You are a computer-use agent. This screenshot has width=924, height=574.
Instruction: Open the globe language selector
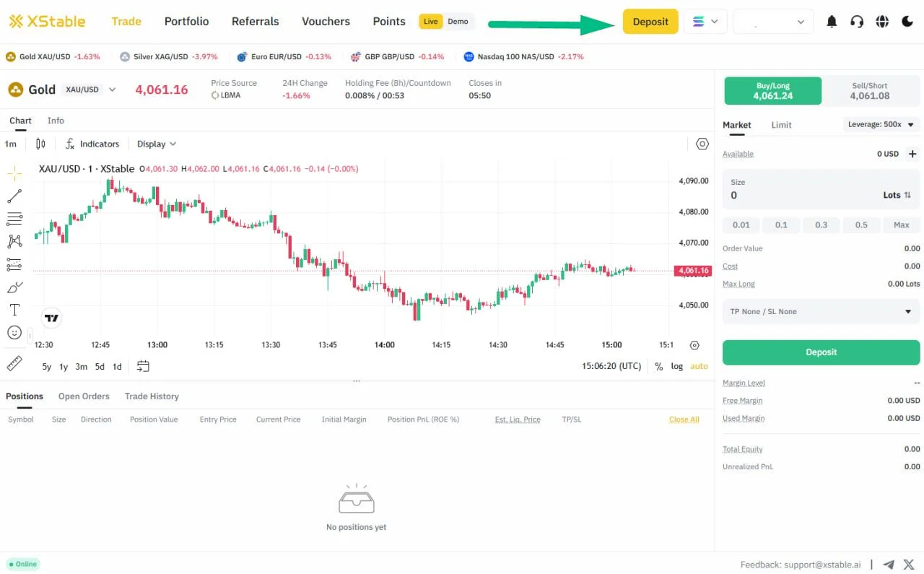click(882, 22)
